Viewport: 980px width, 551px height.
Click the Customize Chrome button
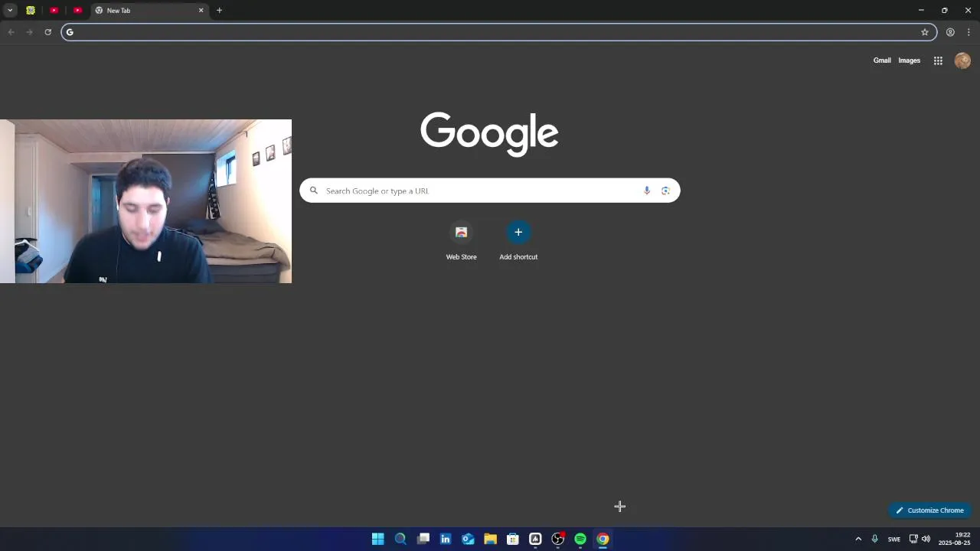click(x=930, y=510)
